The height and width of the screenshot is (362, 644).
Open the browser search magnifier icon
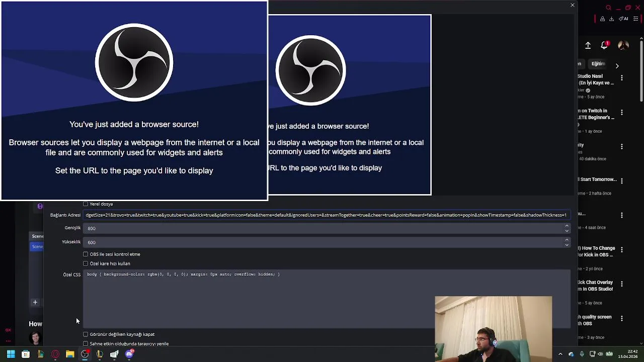pyautogui.click(x=608, y=8)
